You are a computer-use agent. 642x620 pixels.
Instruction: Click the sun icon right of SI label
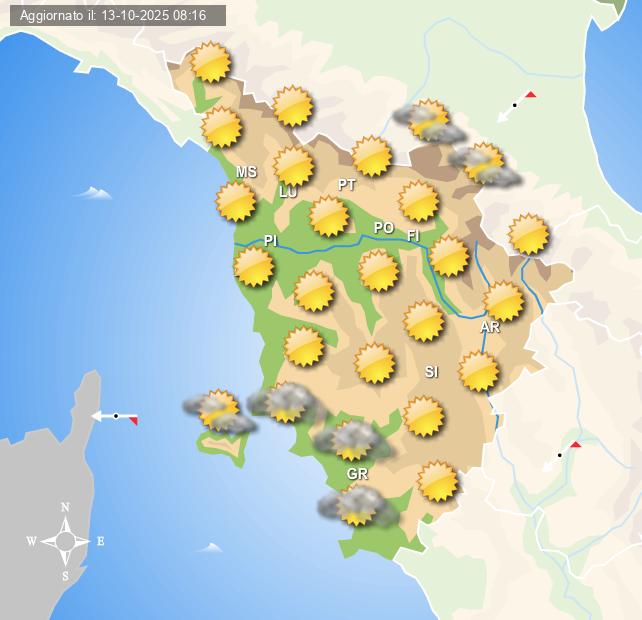[x=478, y=371]
